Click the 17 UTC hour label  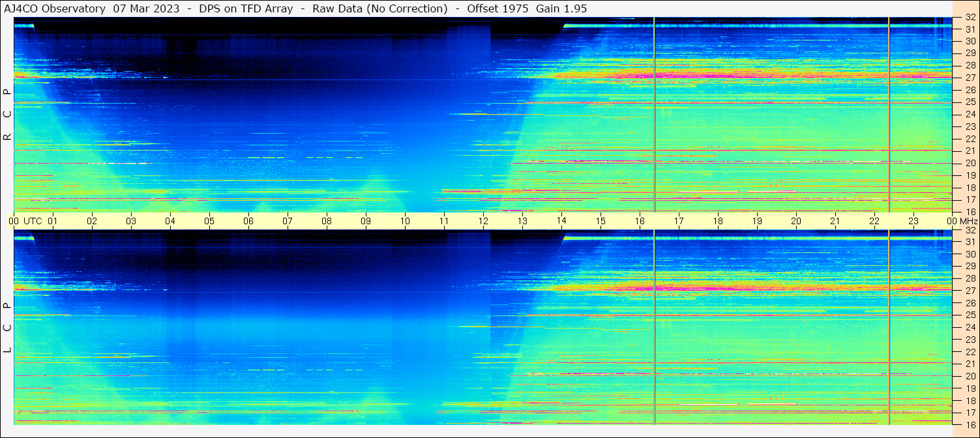679,221
